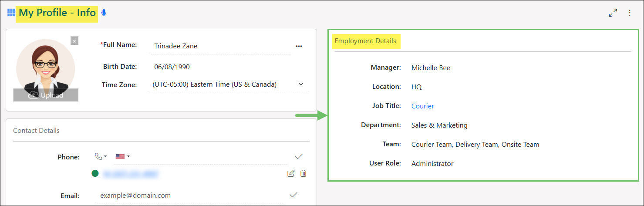This screenshot has width=644, height=206.
Task: Open the Courier job title link
Action: coord(423,106)
